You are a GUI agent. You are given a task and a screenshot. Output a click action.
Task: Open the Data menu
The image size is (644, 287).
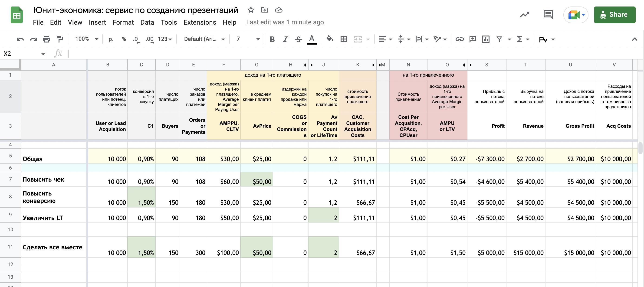pos(147,22)
